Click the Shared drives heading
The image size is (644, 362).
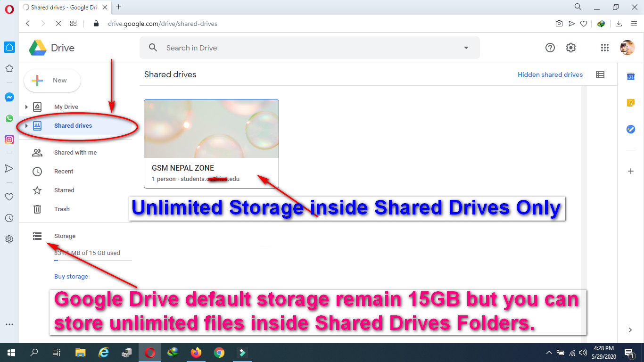point(170,74)
